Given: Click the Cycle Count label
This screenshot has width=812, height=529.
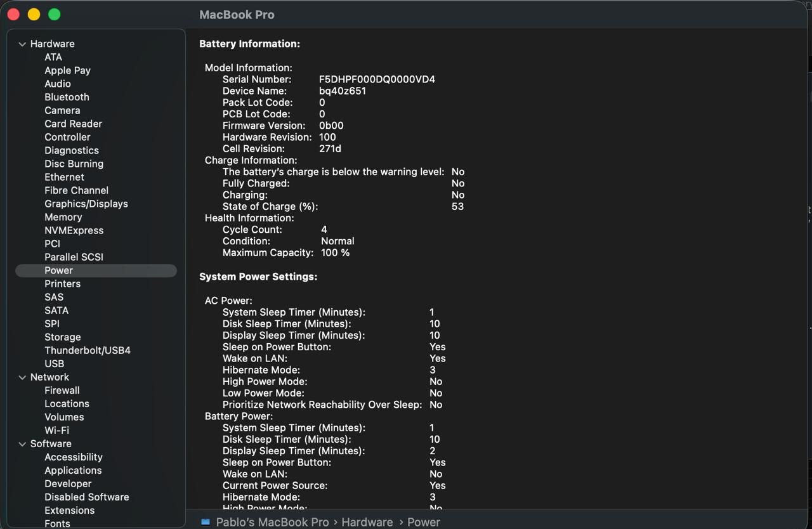Looking at the screenshot, I should 252,230.
